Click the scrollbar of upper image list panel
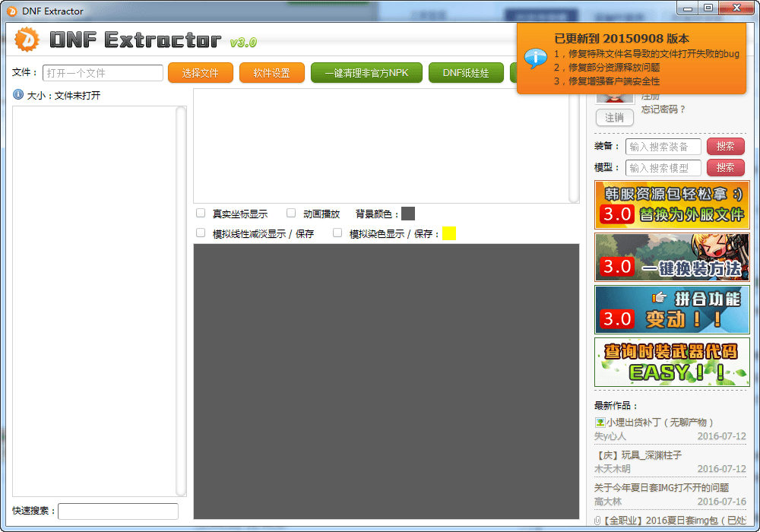Viewport: 760px width, 532px height. point(574,147)
